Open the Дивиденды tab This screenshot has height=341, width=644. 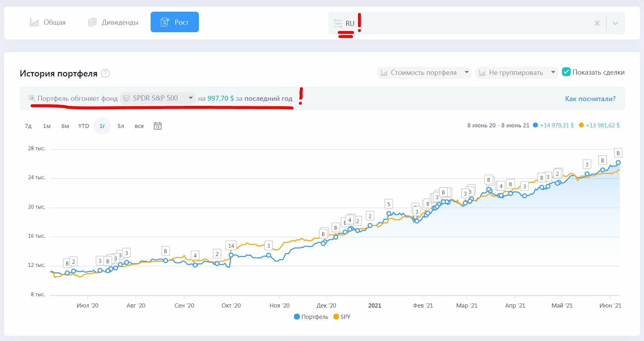point(113,22)
